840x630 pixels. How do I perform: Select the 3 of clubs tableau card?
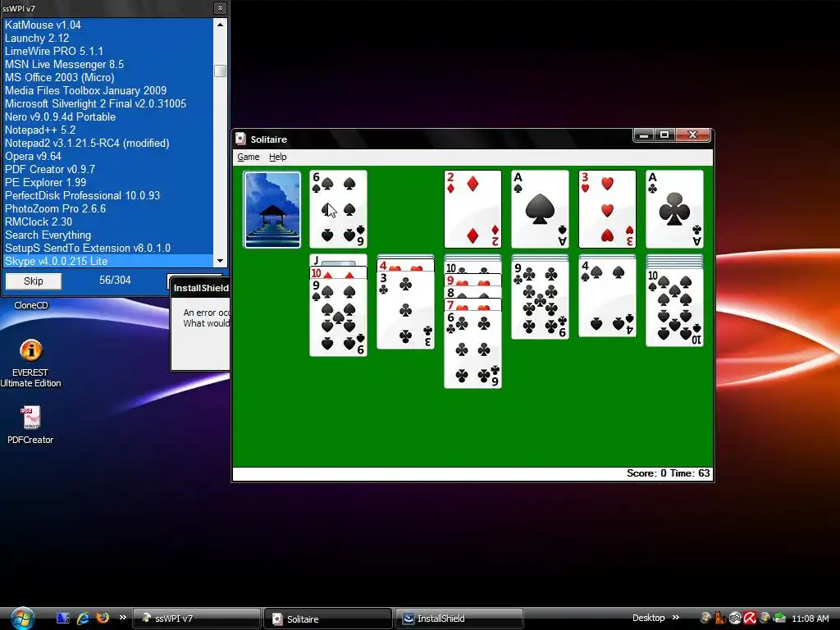pos(405,310)
